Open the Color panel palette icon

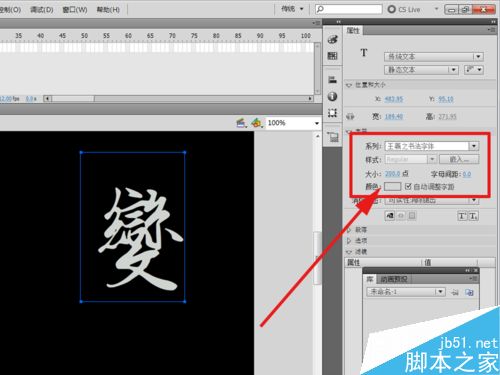tap(332, 40)
